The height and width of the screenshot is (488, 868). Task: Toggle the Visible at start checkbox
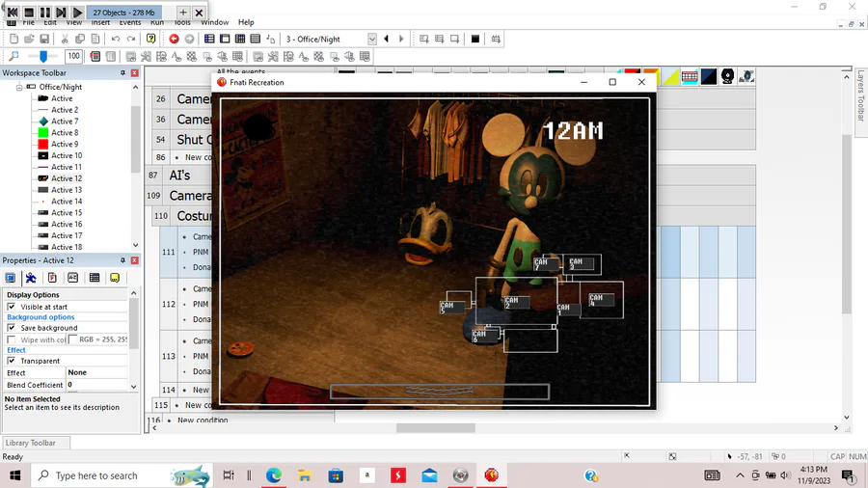click(11, 307)
